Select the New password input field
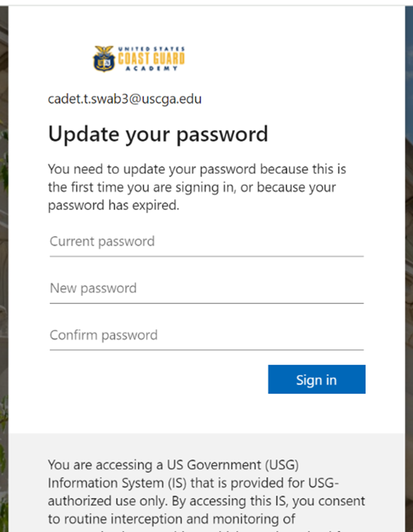This screenshot has width=413, height=532. 206,289
